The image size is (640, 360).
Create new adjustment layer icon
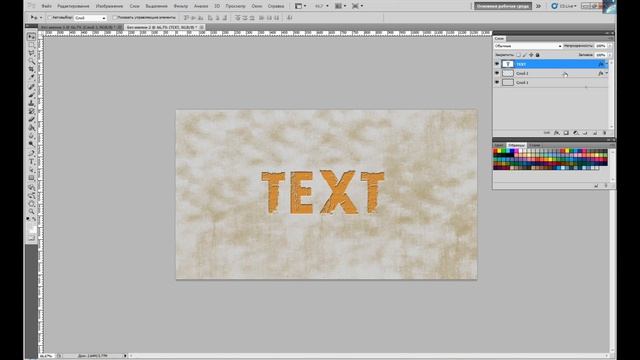pyautogui.click(x=576, y=133)
